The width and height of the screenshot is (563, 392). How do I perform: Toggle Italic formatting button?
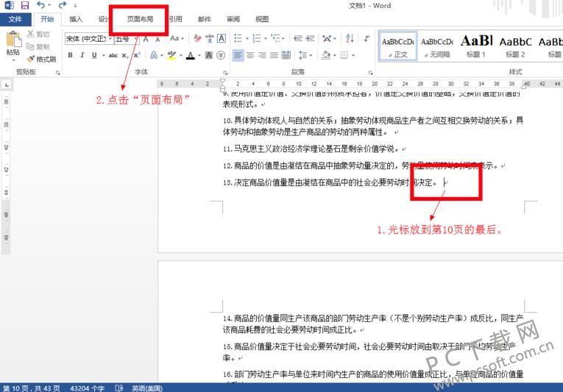pos(82,55)
